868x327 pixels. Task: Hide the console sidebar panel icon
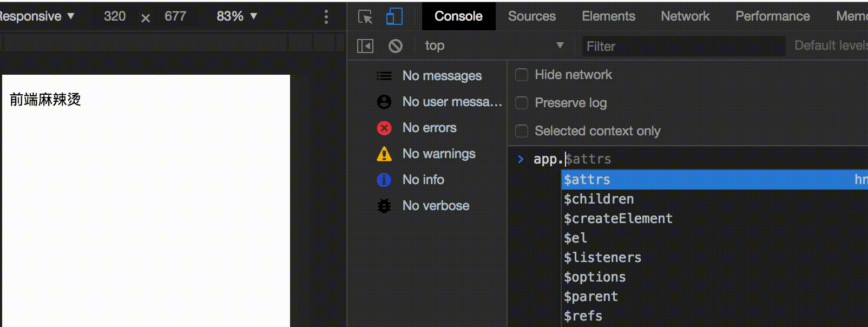click(x=365, y=46)
